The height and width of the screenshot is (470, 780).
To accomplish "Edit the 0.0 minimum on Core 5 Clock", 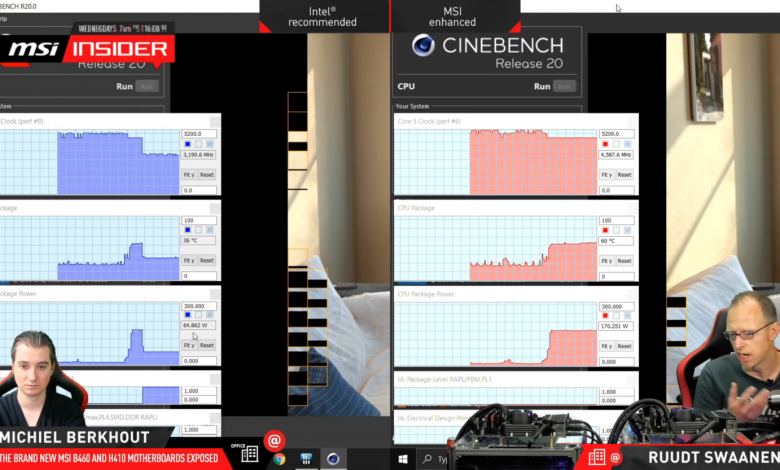I will point(617,190).
